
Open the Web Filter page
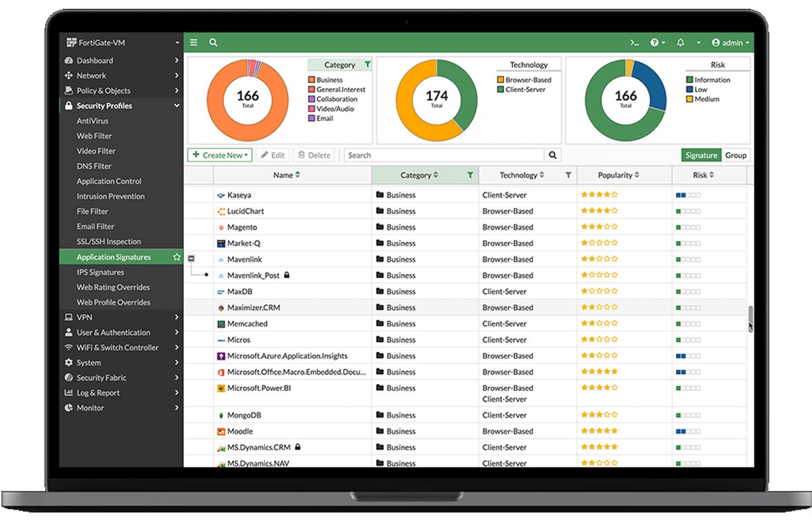click(94, 136)
